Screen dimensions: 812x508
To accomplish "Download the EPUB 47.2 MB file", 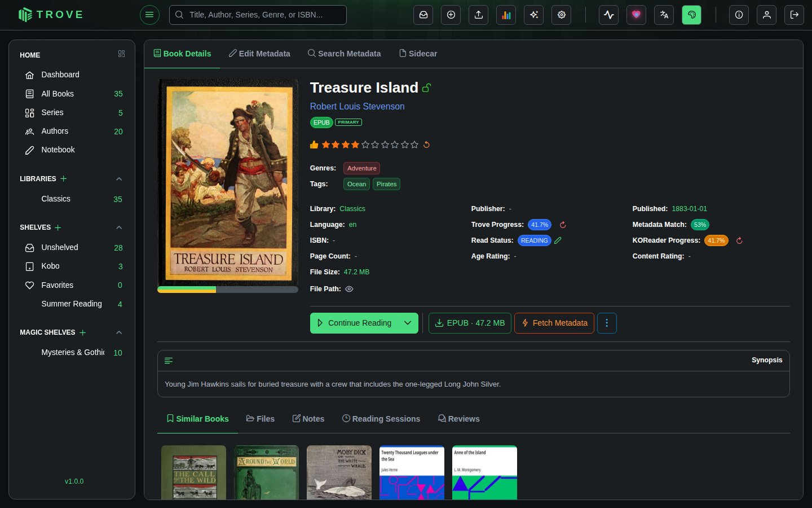I will click(470, 323).
